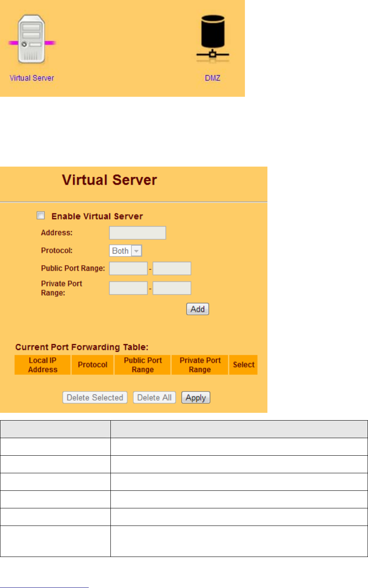Focus the Private Port Range start field
The width and height of the screenshot is (368, 588).
coord(128,288)
